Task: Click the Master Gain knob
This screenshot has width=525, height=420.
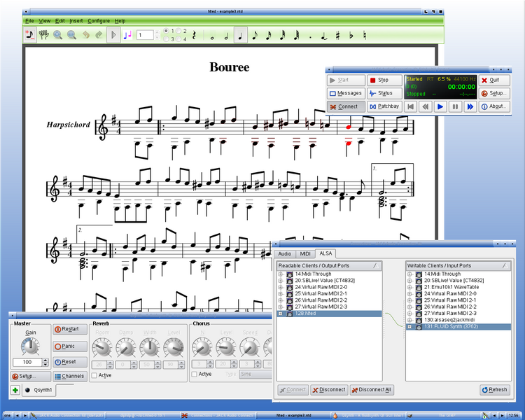Action: pyautogui.click(x=30, y=346)
